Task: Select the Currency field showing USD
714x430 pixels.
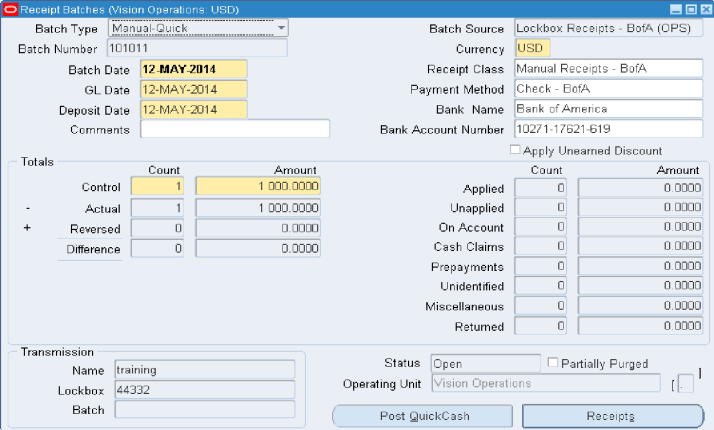Action: point(531,48)
